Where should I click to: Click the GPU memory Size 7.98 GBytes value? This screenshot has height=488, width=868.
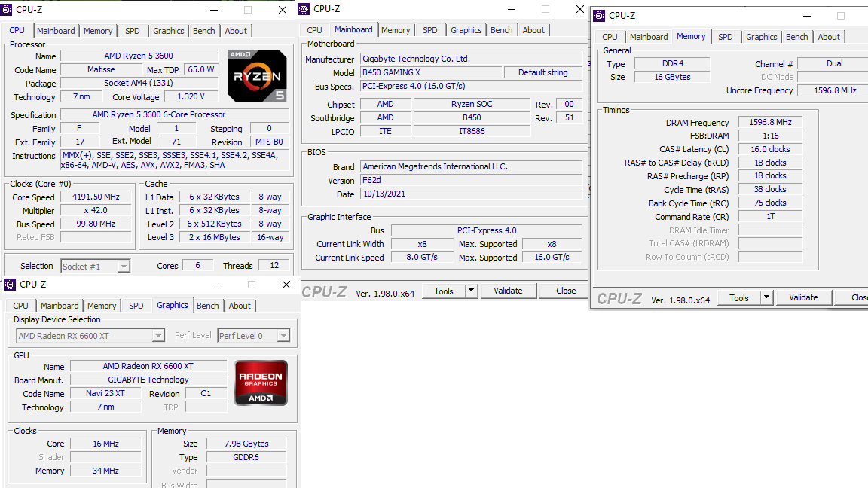pyautogui.click(x=246, y=444)
